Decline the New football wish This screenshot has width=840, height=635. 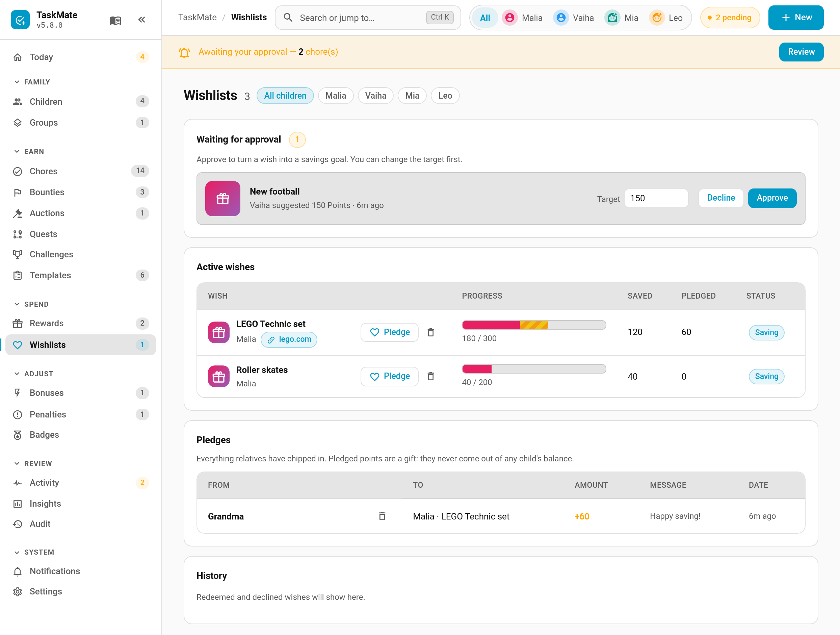click(721, 198)
